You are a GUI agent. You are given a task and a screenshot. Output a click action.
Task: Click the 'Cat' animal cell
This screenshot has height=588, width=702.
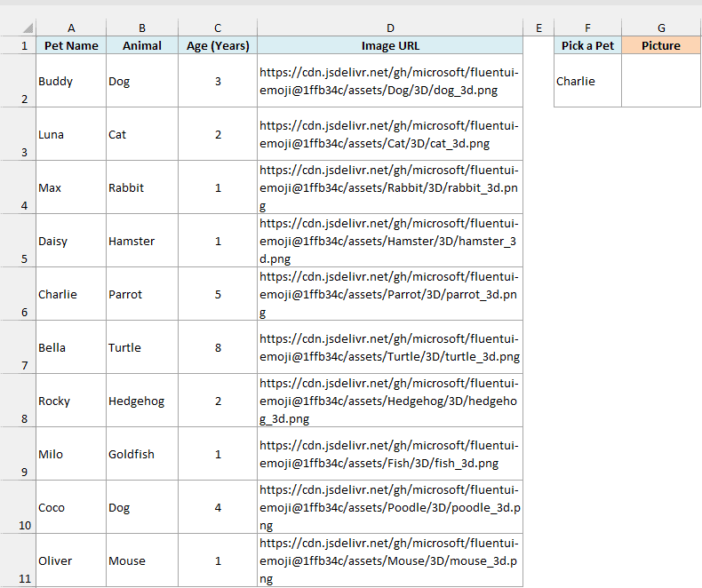[142, 134]
